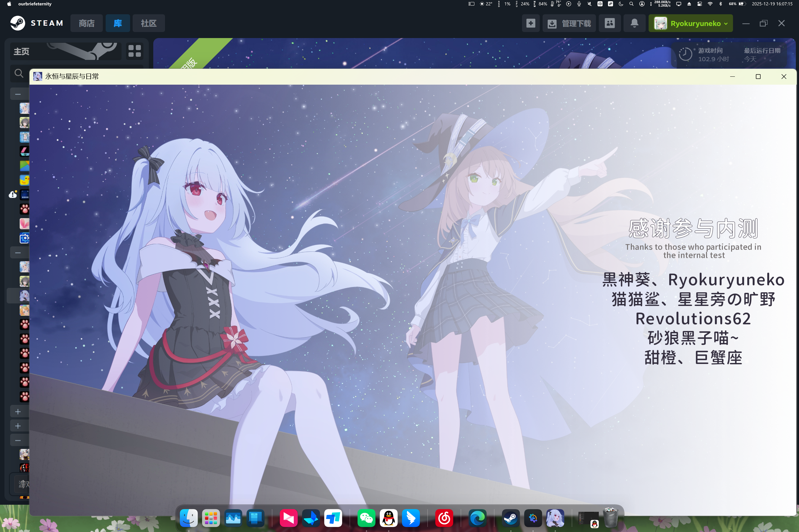This screenshot has width=799, height=532.
Task: Collapse the first library collection
Action: 18,94
